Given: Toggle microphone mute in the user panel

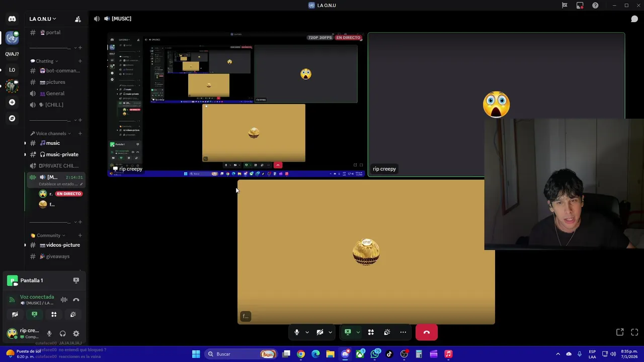Looking at the screenshot, I should tap(49, 333).
